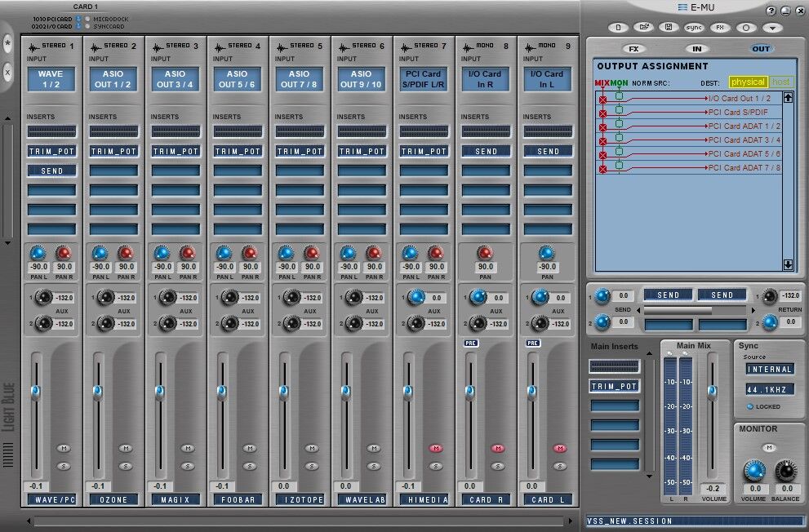Click the WAVE 1/2 input field
Viewport: 809px width, 532px height.
tap(51, 79)
